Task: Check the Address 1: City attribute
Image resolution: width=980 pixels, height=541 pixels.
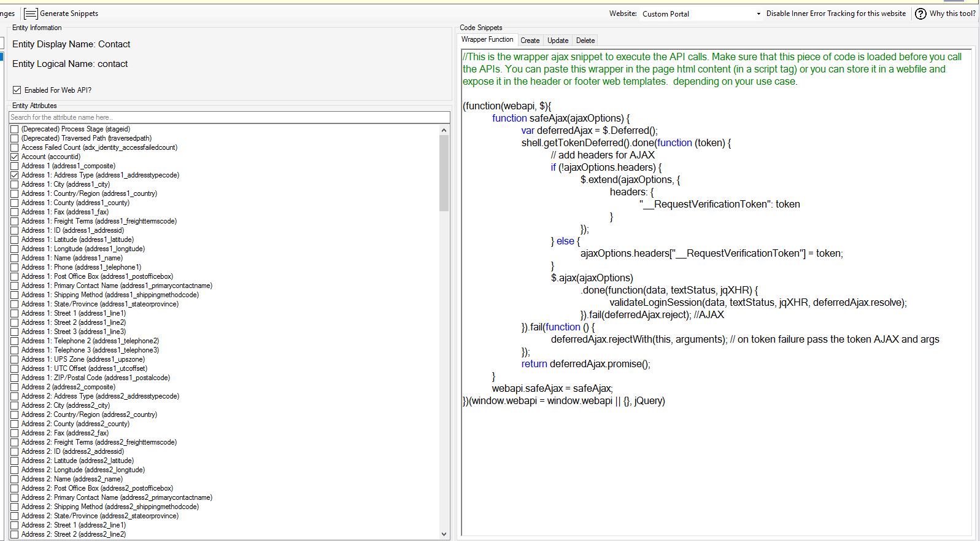Action: (15, 184)
